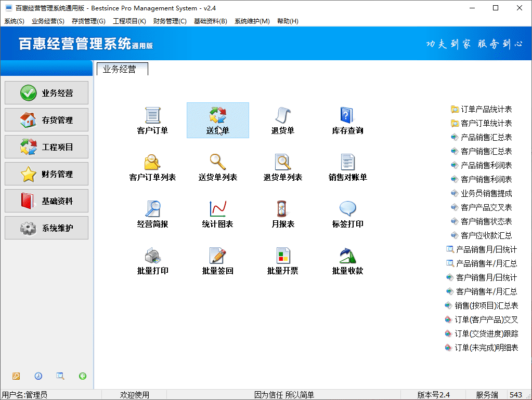Open 标签打印 label printing
This screenshot has height=400, width=532.
347,214
